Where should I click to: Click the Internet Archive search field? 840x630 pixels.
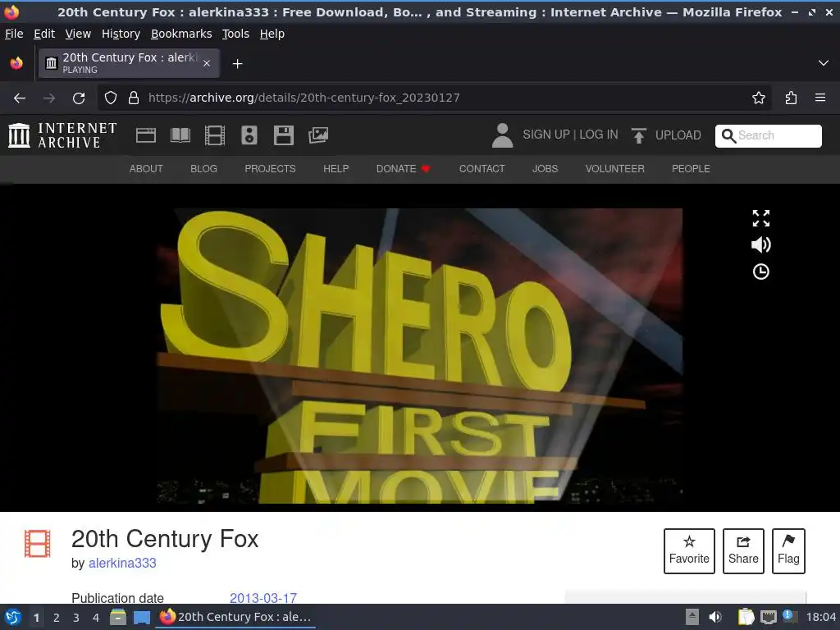(768, 135)
